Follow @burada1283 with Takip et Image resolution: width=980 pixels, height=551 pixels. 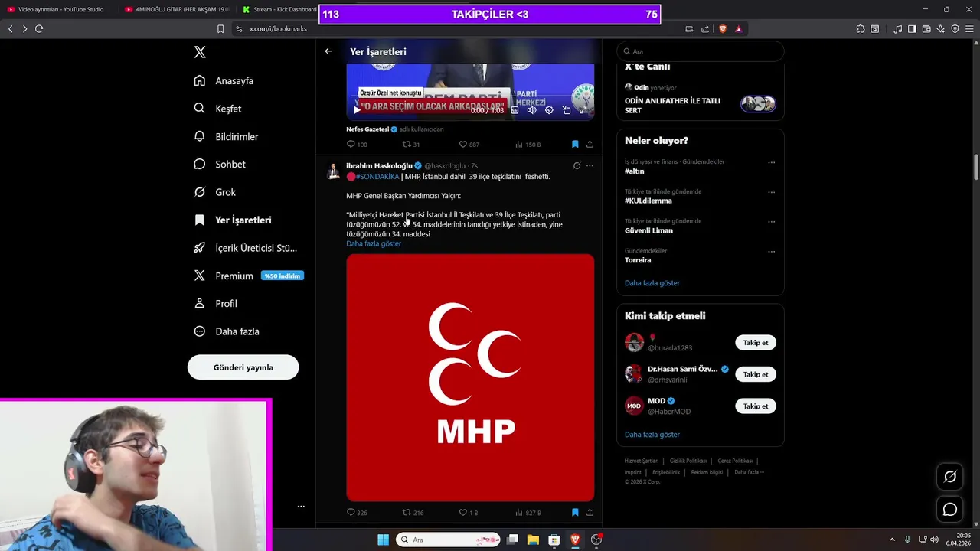[x=756, y=342]
